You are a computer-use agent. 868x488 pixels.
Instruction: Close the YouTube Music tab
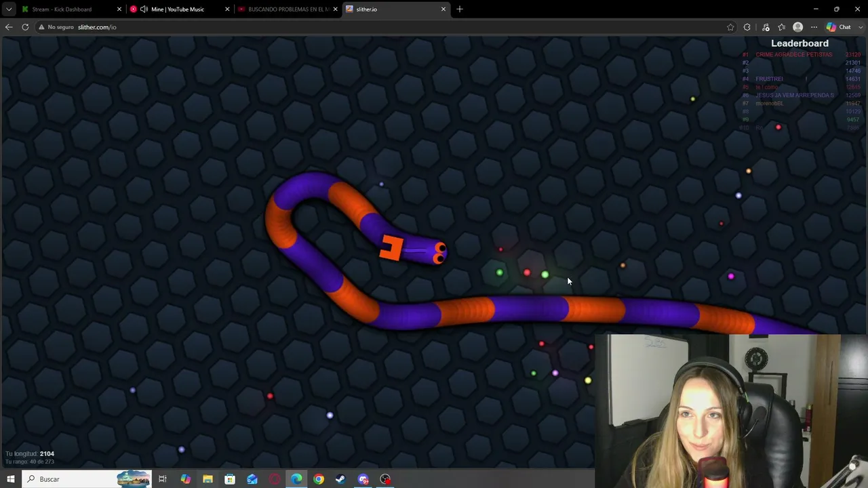tap(227, 9)
